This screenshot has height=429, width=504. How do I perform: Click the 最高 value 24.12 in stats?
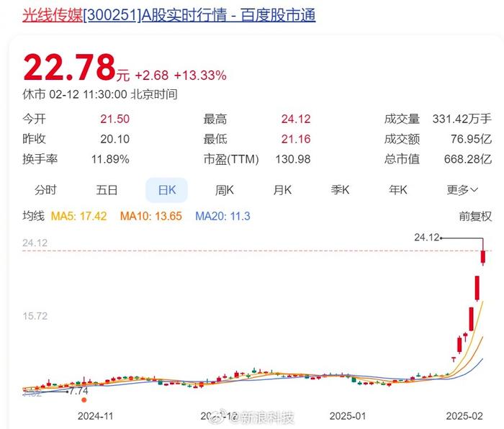[296, 119]
